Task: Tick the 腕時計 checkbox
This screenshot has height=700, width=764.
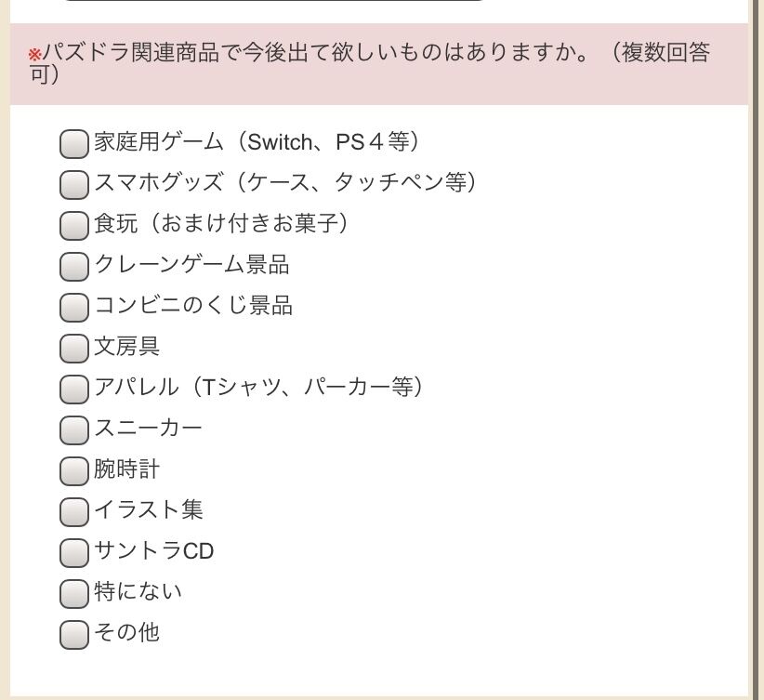Action: pos(74,471)
